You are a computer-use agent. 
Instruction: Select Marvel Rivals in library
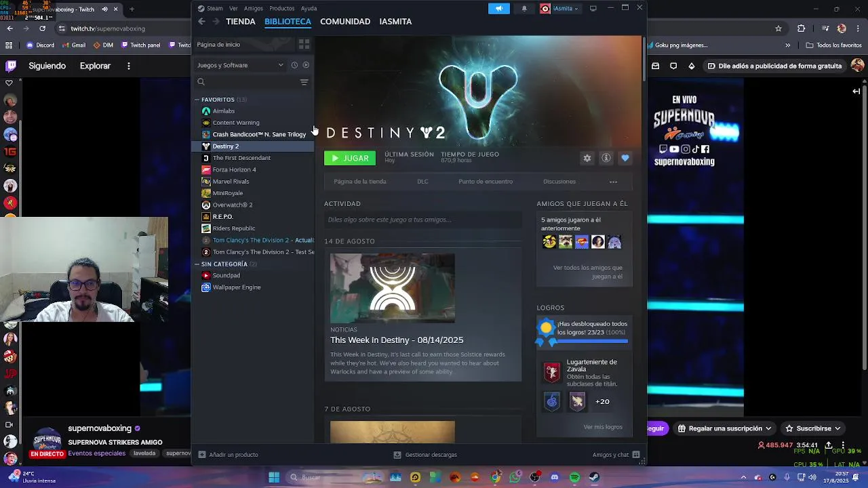tap(231, 182)
